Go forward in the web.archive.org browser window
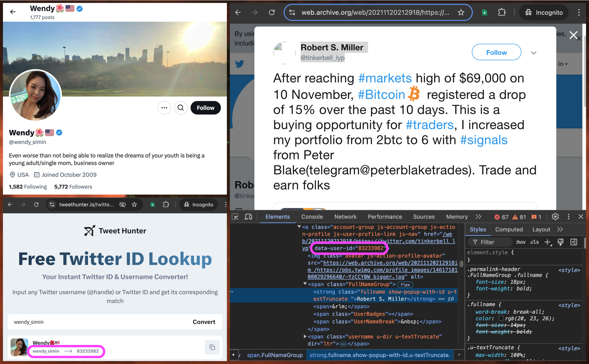This screenshot has width=589, height=364. pos(255,12)
